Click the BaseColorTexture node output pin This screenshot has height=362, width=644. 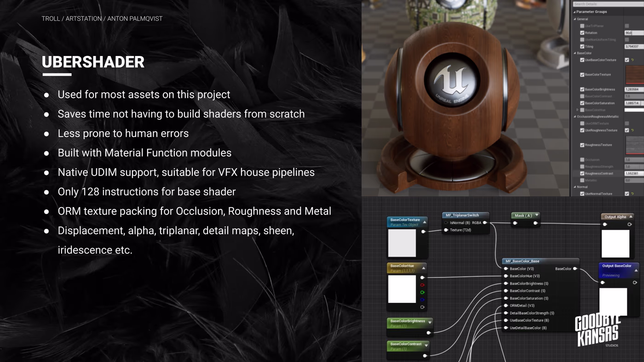tap(424, 232)
